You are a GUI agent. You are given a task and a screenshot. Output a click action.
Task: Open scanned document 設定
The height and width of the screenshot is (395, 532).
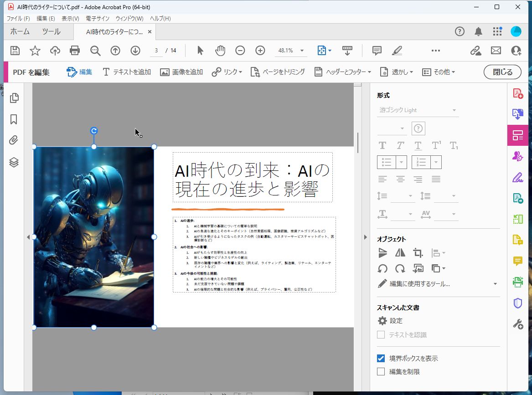[x=390, y=321]
